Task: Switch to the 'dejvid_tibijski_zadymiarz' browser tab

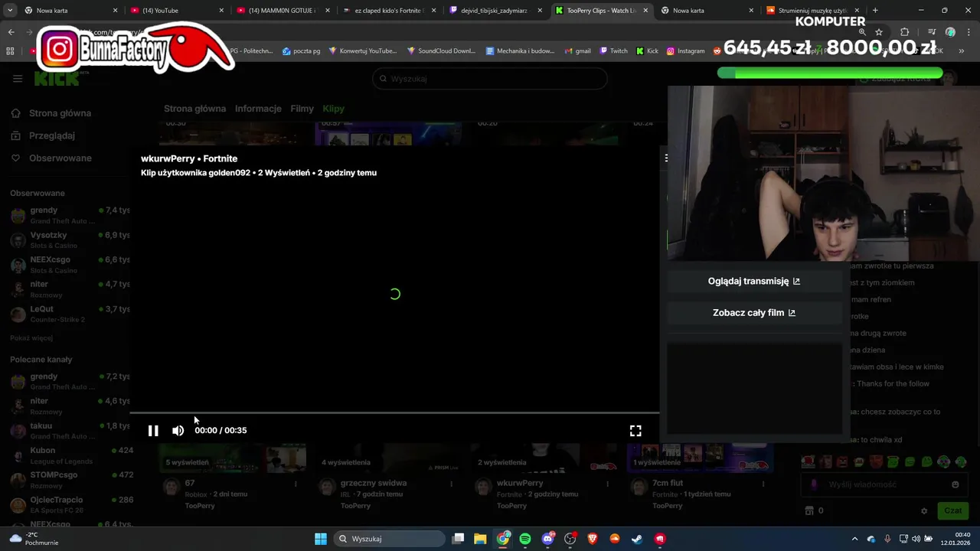Action: tap(494, 11)
